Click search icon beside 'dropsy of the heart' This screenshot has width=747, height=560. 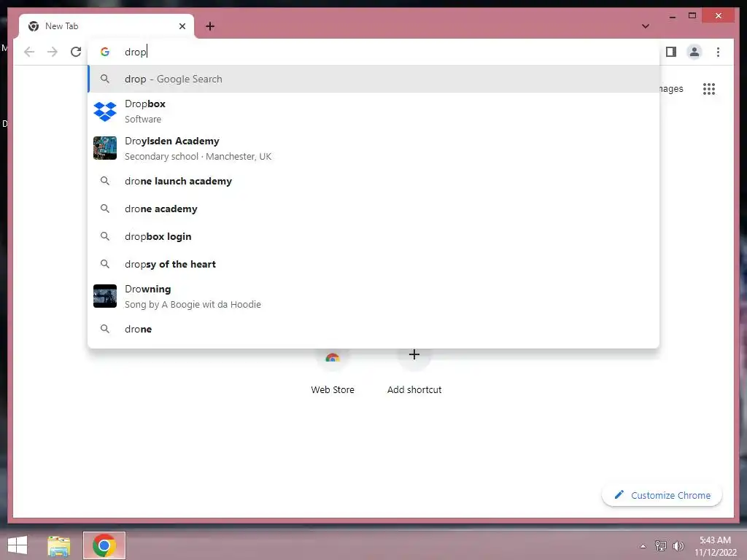[x=105, y=264]
